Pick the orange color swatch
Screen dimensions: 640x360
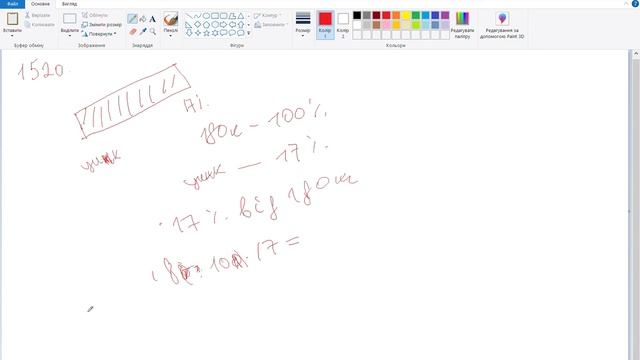pos(396,16)
